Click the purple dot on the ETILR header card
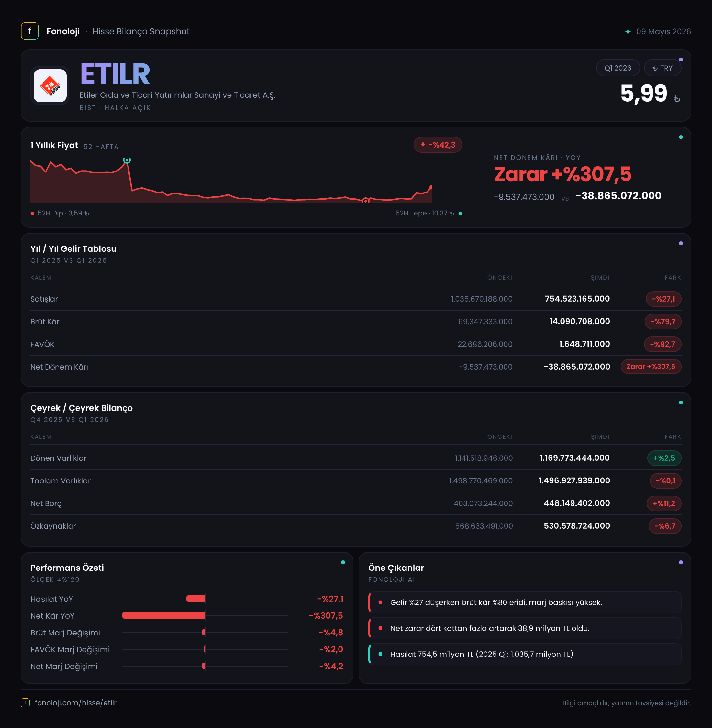 tap(681, 60)
